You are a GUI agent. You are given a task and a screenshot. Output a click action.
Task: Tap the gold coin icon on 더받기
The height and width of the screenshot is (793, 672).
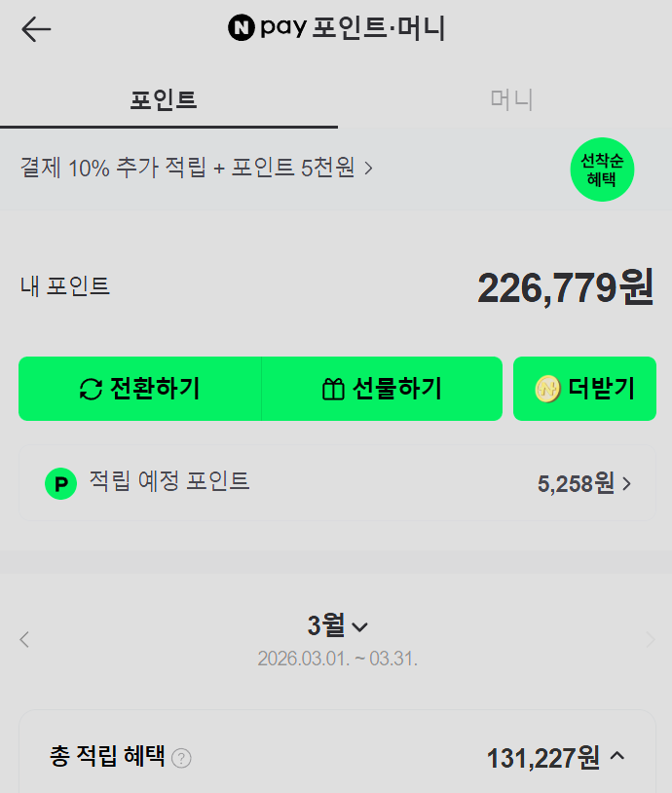[547, 389]
